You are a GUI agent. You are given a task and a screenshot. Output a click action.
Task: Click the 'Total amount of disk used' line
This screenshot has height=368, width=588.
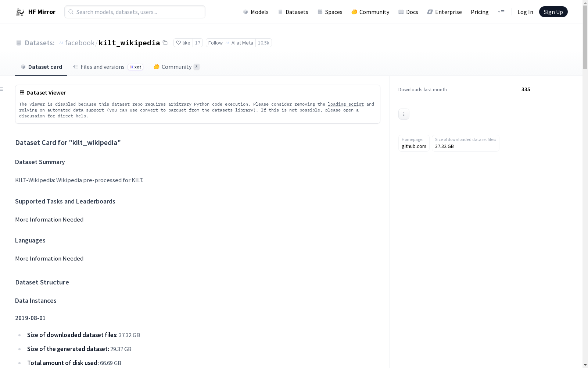coord(74,363)
